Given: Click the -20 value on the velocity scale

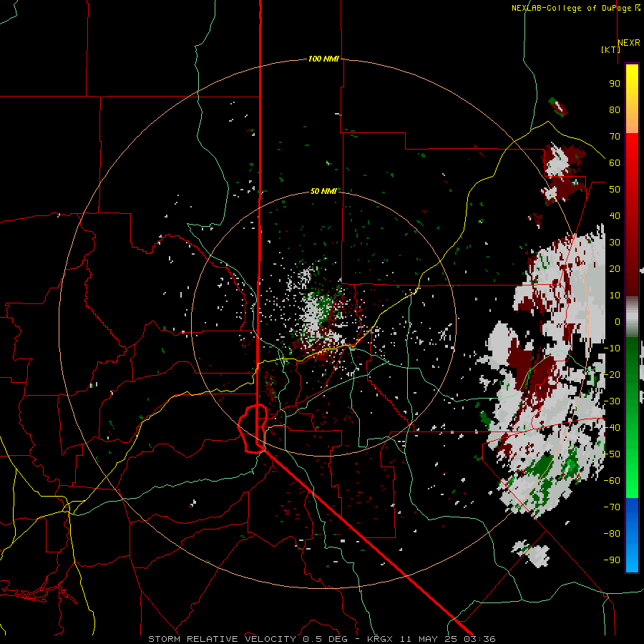Looking at the screenshot, I should pos(612,374).
